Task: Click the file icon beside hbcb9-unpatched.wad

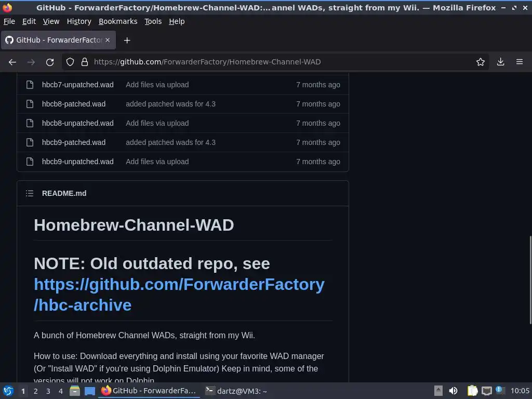Action: click(x=30, y=162)
